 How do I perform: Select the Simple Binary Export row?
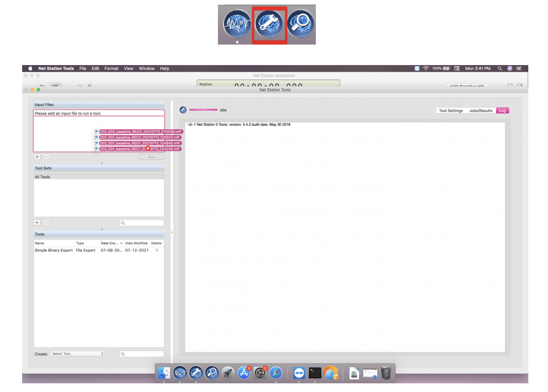click(x=99, y=250)
